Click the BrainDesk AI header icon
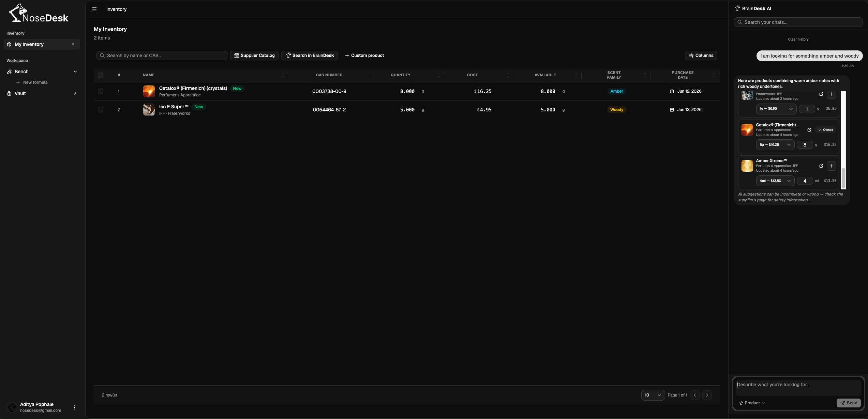The width and height of the screenshot is (868, 419). (738, 9)
